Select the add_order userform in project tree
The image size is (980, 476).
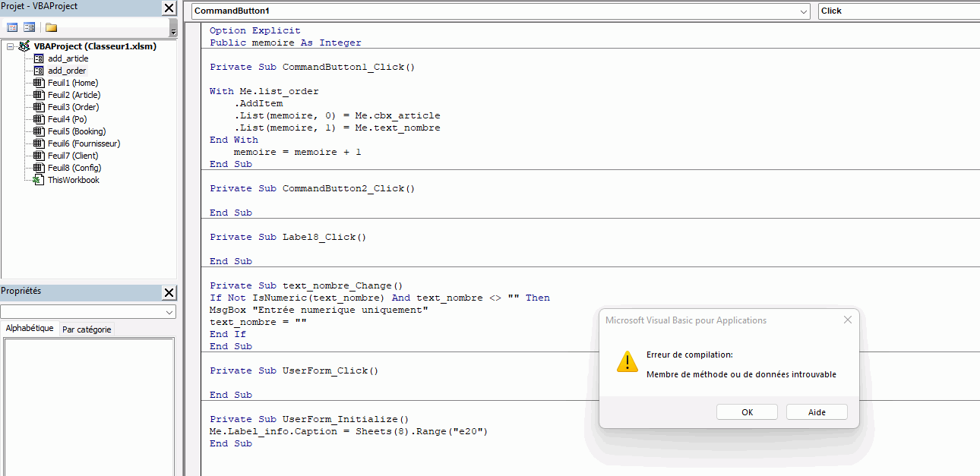coord(67,71)
